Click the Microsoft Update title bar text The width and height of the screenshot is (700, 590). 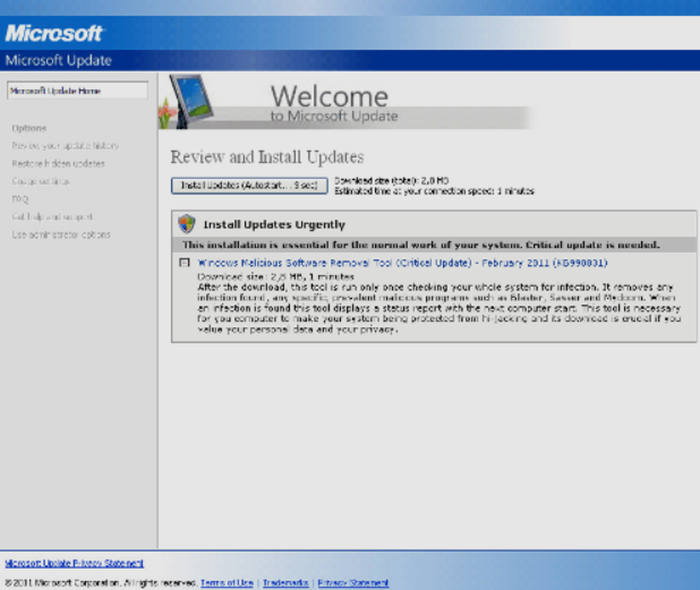click(58, 60)
